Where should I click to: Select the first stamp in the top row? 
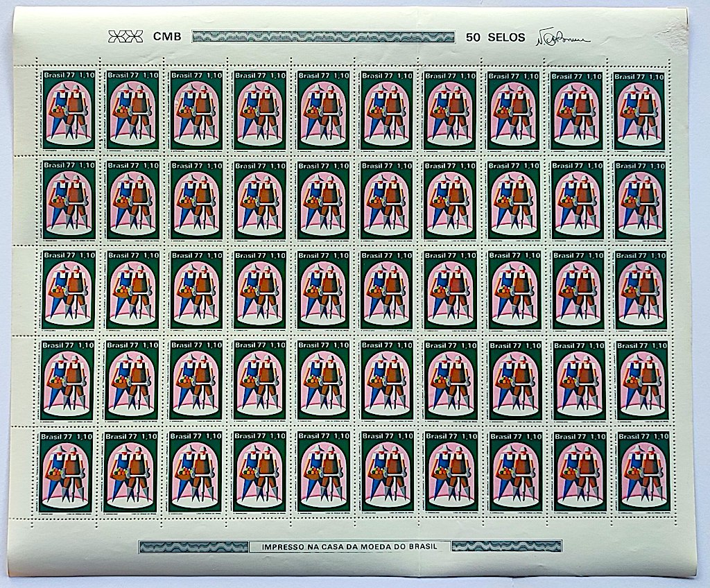pos(68,108)
